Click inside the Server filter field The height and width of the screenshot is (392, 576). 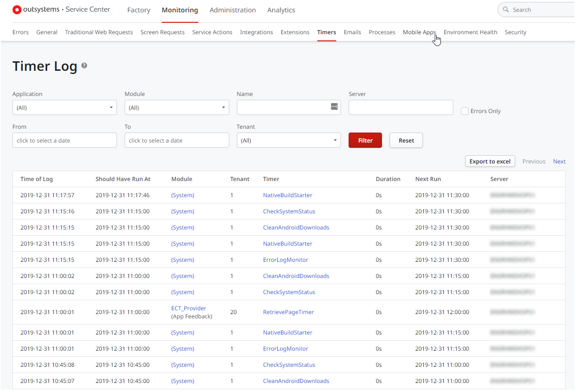coord(400,107)
